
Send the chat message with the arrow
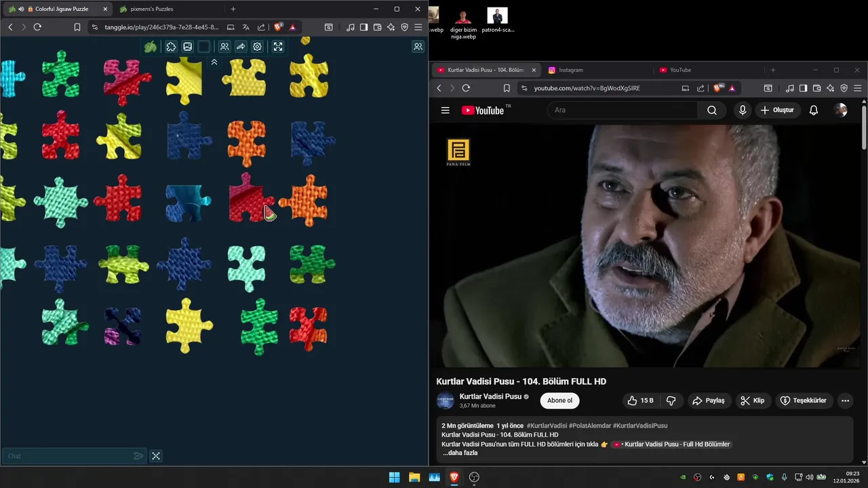[x=138, y=456]
